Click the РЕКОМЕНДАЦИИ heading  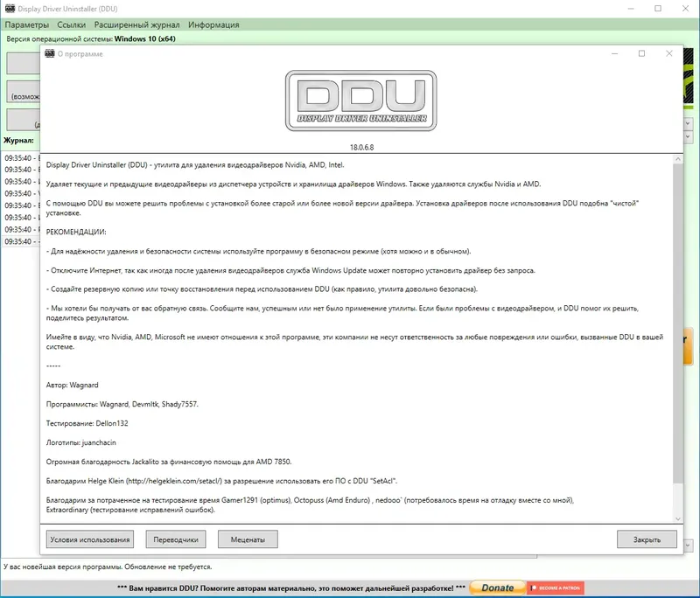tap(76, 232)
